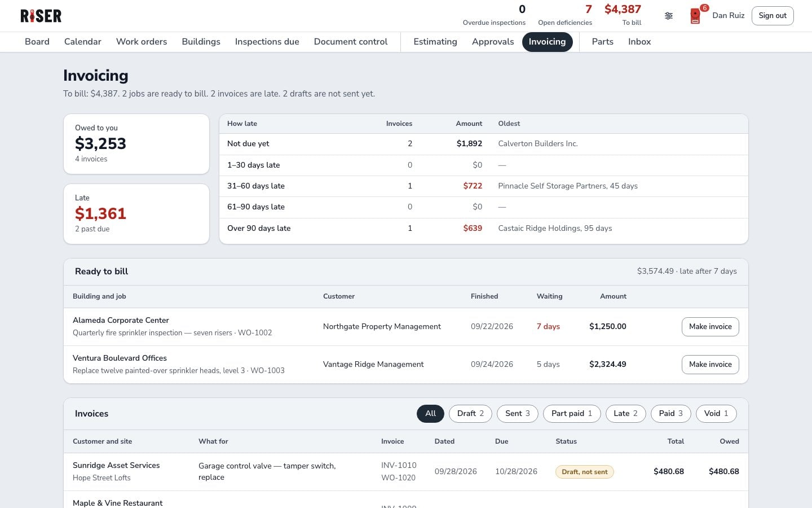The image size is (812, 508).
Task: Select the Over 90 days late row
Action: click(484, 228)
